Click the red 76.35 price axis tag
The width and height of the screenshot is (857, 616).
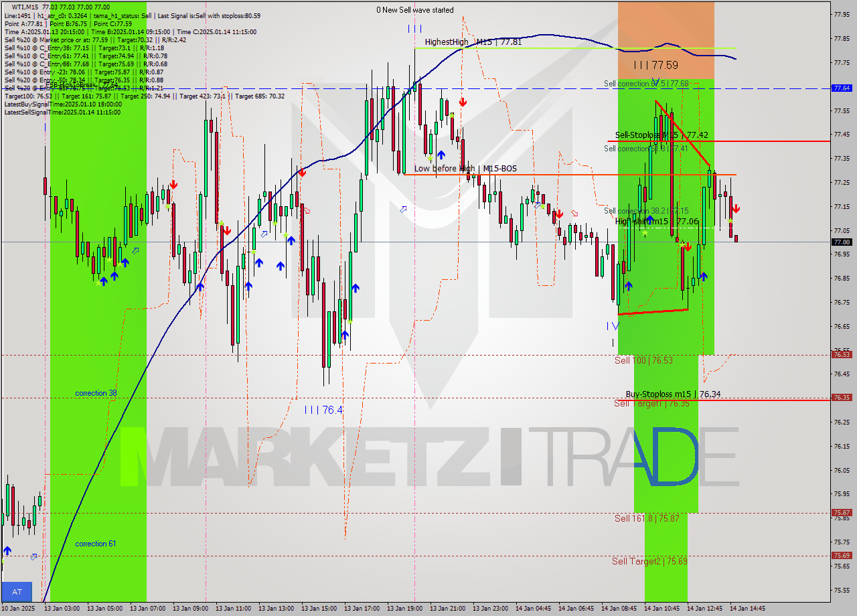[841, 398]
